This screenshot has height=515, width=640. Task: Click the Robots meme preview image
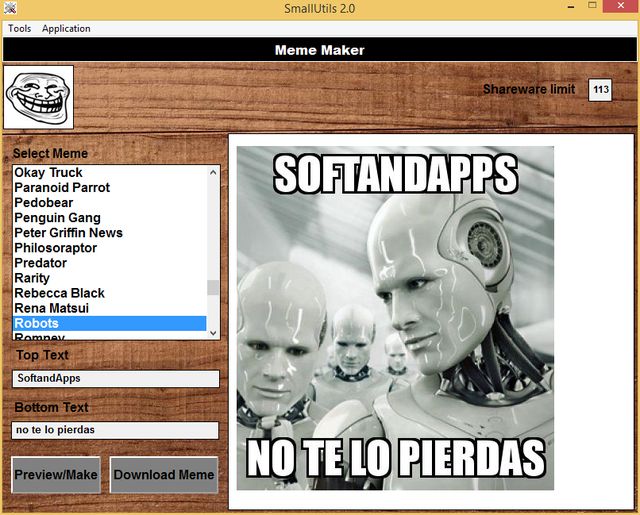(x=395, y=318)
